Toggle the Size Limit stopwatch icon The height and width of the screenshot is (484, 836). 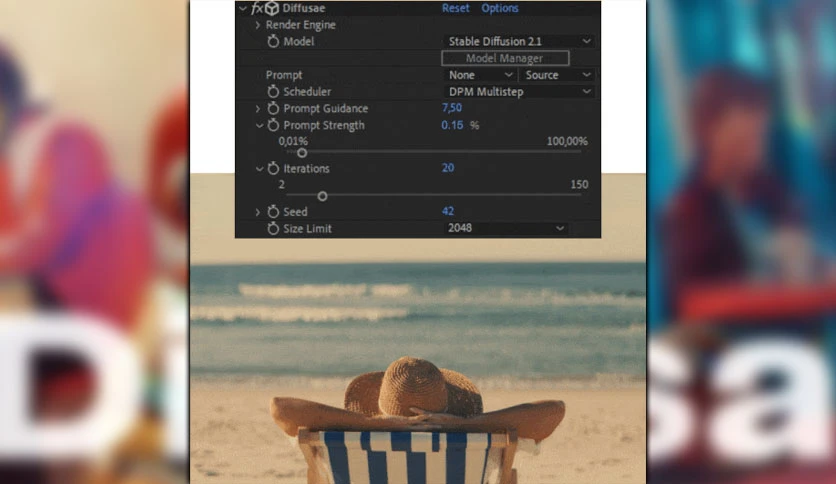click(x=273, y=229)
